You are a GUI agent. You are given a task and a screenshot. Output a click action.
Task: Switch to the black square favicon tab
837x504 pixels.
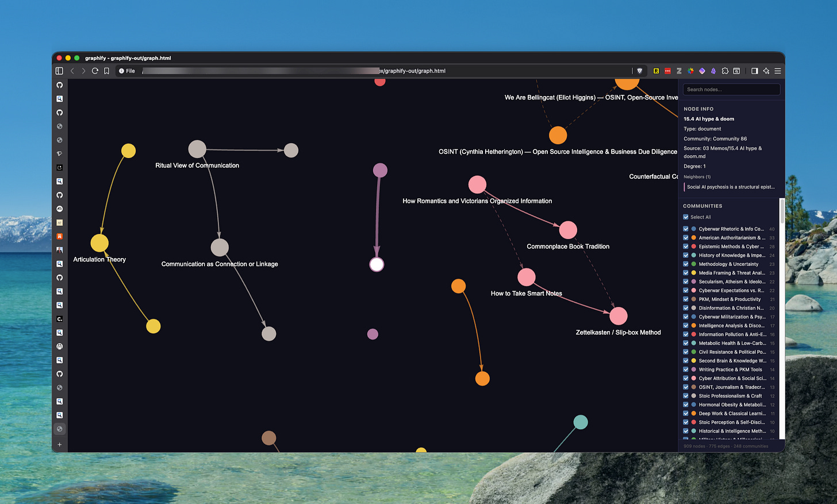59,168
